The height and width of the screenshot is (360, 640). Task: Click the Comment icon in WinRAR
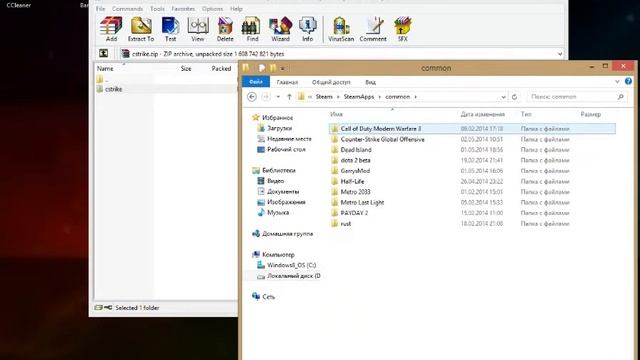[x=373, y=29]
